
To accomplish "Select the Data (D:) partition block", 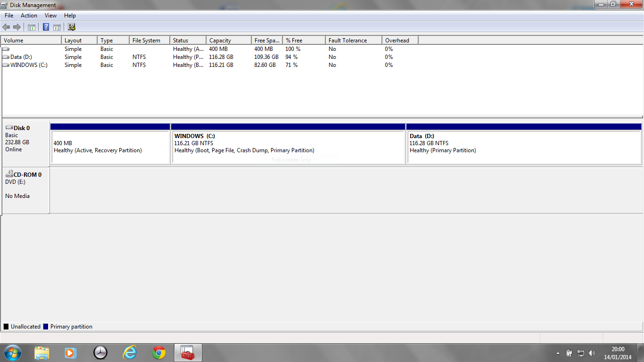I will tap(524, 144).
